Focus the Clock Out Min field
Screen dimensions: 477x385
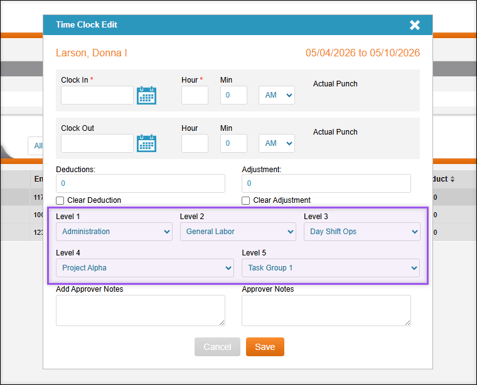click(234, 143)
